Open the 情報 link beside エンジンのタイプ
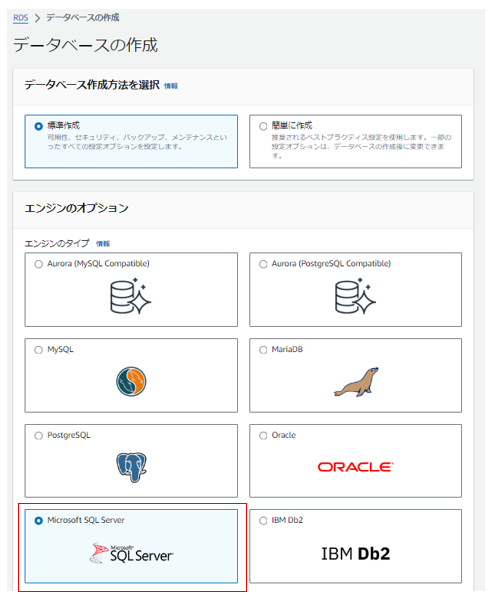Screen dimensions: 492x598 coord(103,243)
